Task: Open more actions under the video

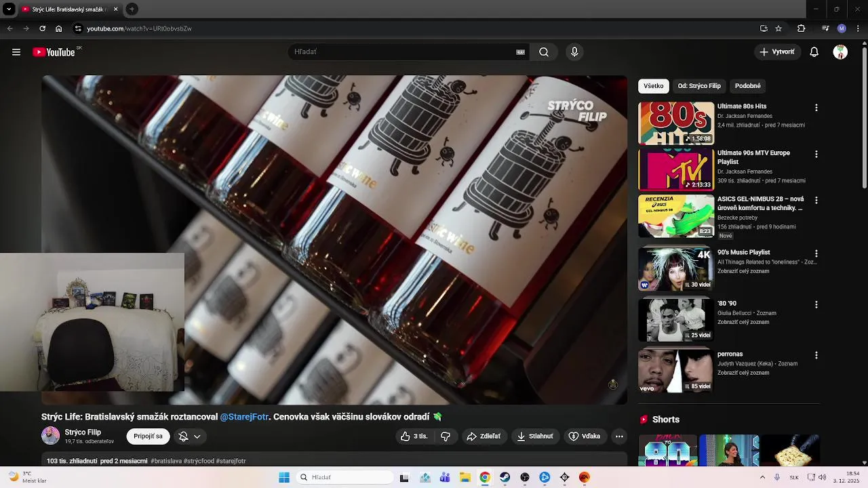Action: tap(619, 436)
